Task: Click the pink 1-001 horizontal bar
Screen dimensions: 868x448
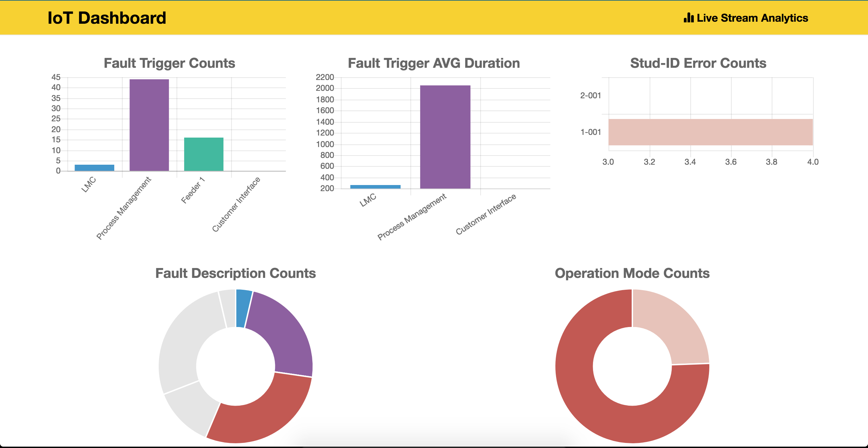Action: tap(710, 132)
